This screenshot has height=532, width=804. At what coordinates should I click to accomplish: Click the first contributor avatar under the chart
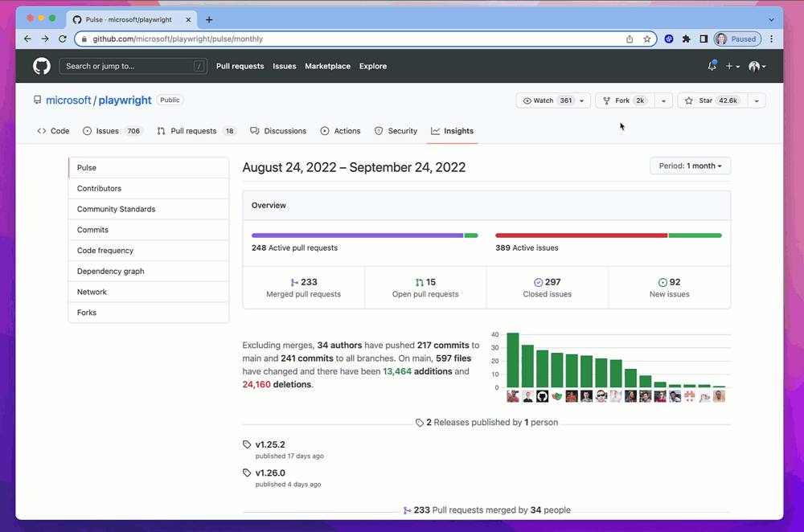pos(513,396)
